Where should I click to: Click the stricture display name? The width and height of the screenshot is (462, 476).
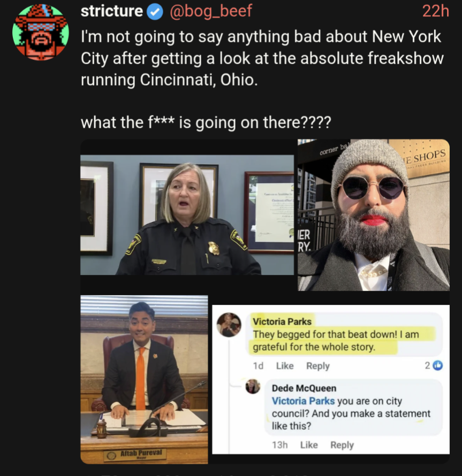111,11
